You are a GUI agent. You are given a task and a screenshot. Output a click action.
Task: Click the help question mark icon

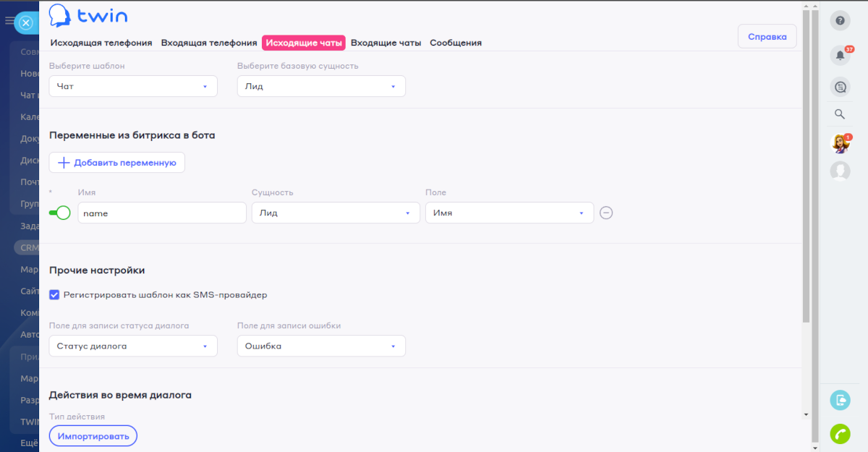pyautogui.click(x=840, y=20)
